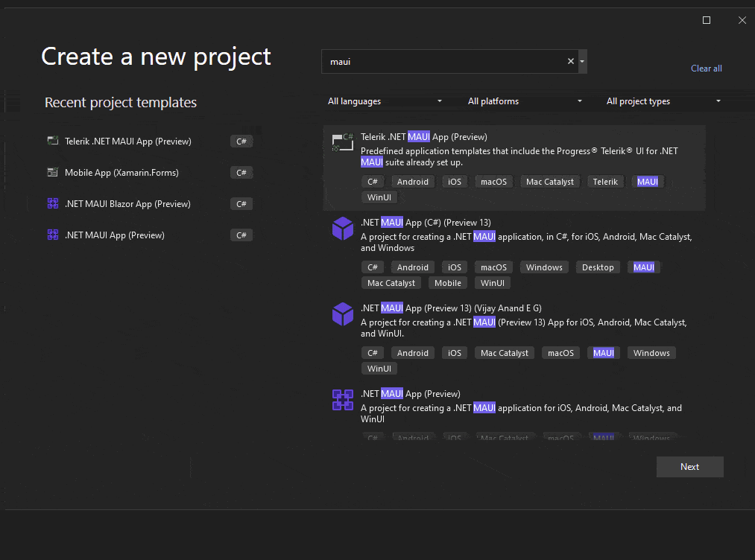
Task: Click the recent .NET MAUI Blazor App icon
Action: (53, 203)
